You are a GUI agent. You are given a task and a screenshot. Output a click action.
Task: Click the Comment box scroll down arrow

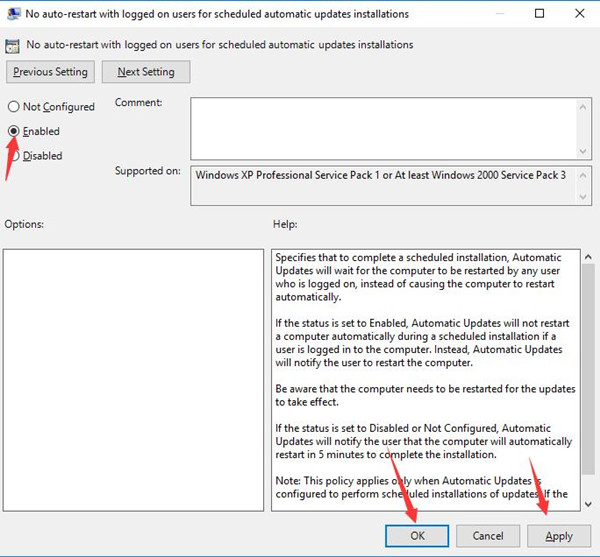coord(583,151)
